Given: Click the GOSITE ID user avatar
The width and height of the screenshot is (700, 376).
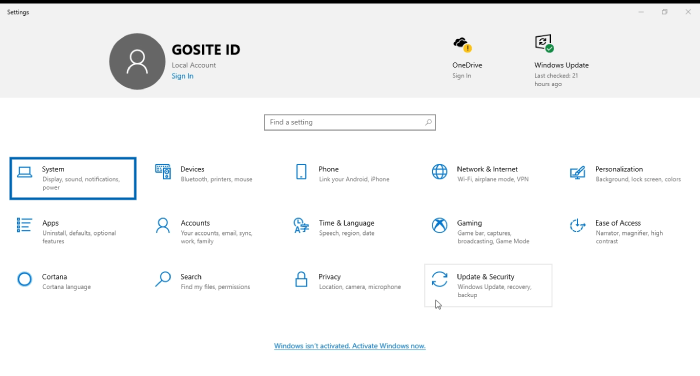Looking at the screenshot, I should [x=137, y=61].
